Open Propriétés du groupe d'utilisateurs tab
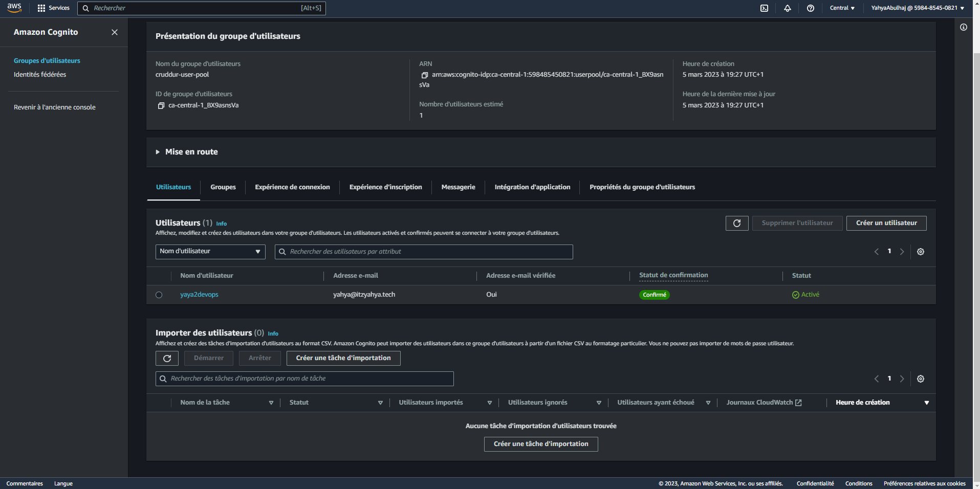 click(642, 187)
